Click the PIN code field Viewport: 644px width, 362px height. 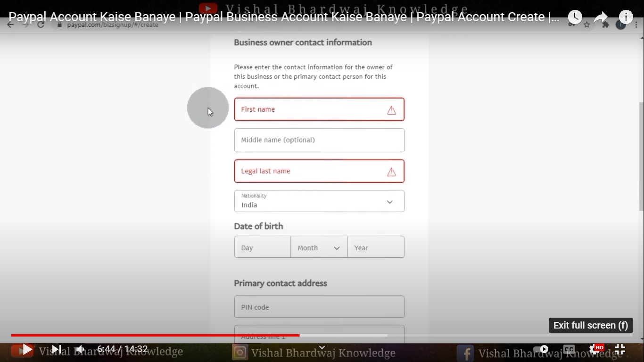point(319,307)
